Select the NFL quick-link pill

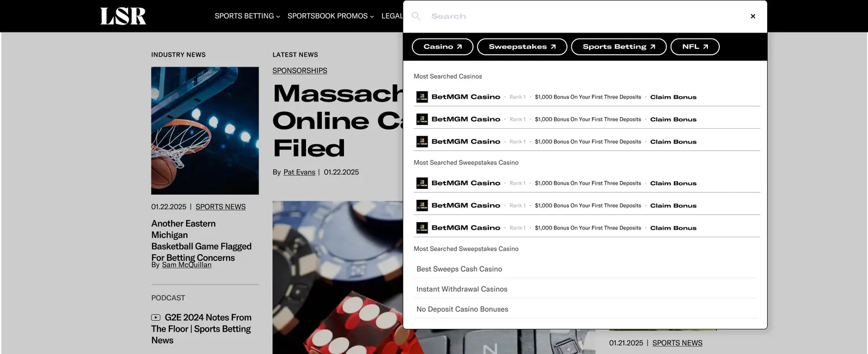click(695, 47)
